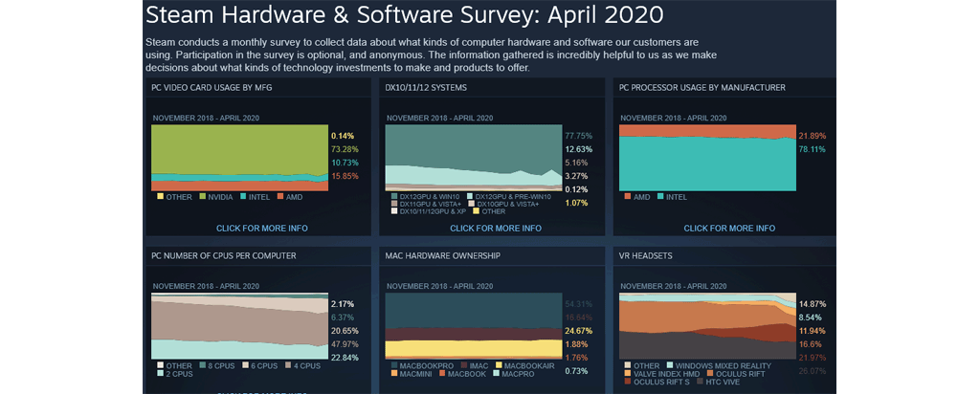Click the 78.11% Intel processor value

click(x=813, y=148)
